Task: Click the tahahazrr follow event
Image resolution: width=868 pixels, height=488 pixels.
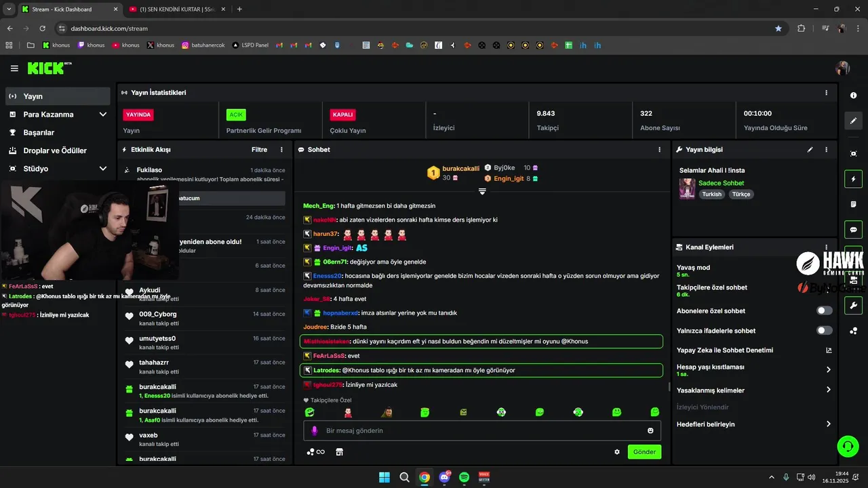Action: pyautogui.click(x=204, y=366)
